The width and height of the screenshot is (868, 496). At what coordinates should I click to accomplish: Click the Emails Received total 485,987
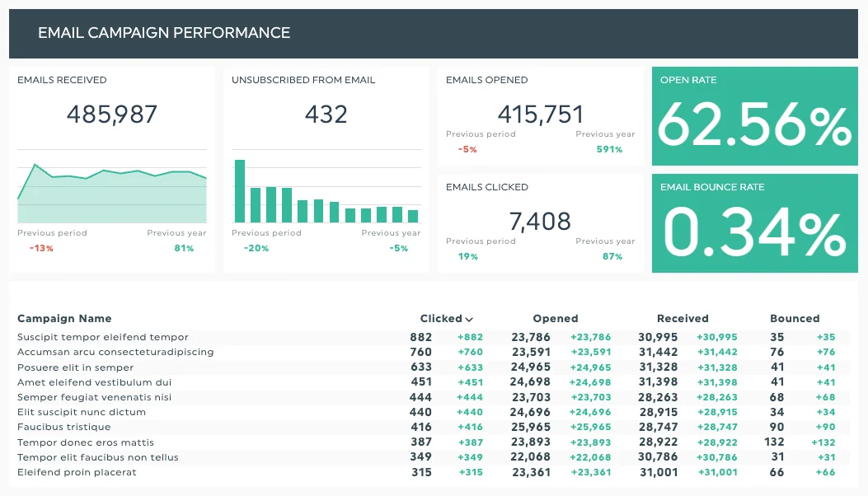pos(111,115)
